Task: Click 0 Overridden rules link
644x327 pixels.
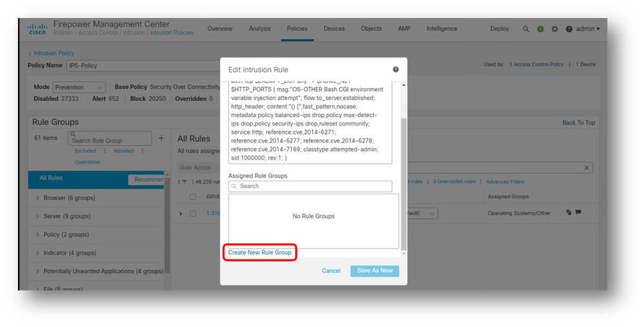Action: pos(454,182)
